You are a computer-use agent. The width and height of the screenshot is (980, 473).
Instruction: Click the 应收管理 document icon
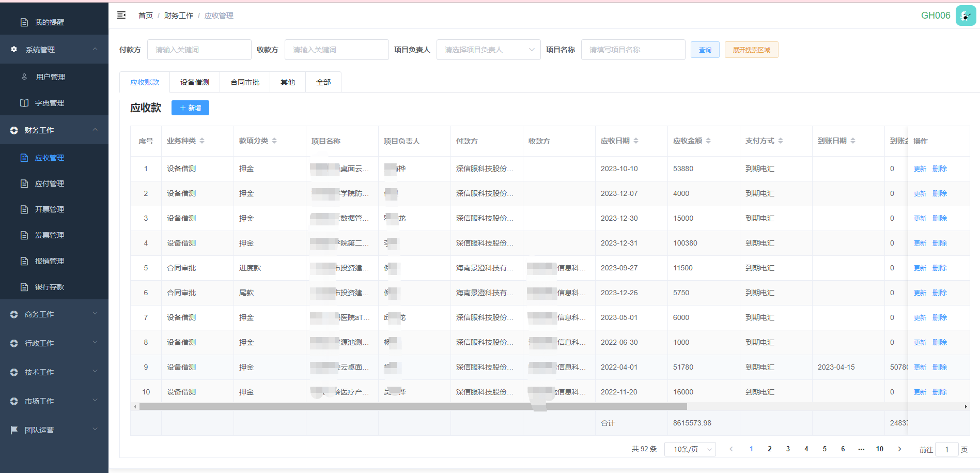(x=24, y=158)
